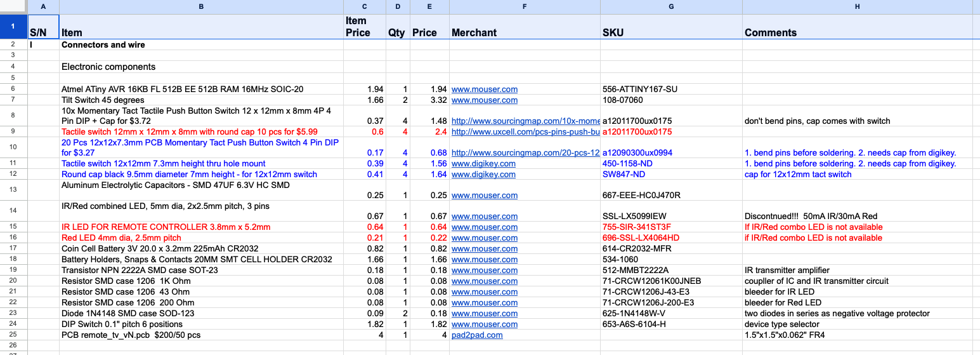Select comment 'two diodes in series' cell
This screenshot has height=355, width=980.
pyautogui.click(x=857, y=314)
